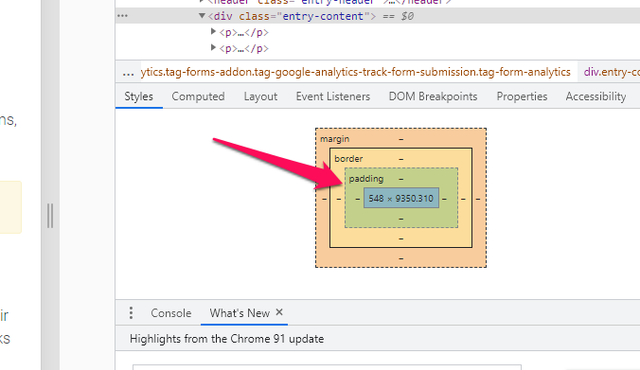Switch to the Styles tab
Viewport: 640px width, 370px height.
pos(139,96)
